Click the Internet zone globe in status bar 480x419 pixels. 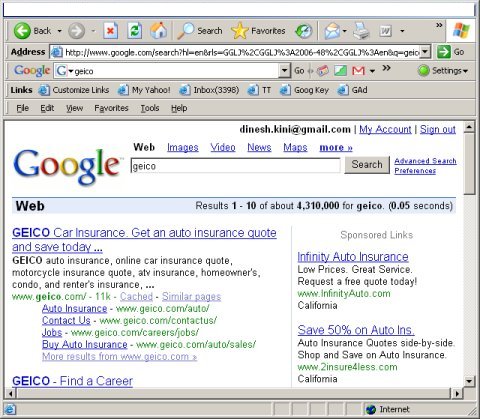point(371,409)
